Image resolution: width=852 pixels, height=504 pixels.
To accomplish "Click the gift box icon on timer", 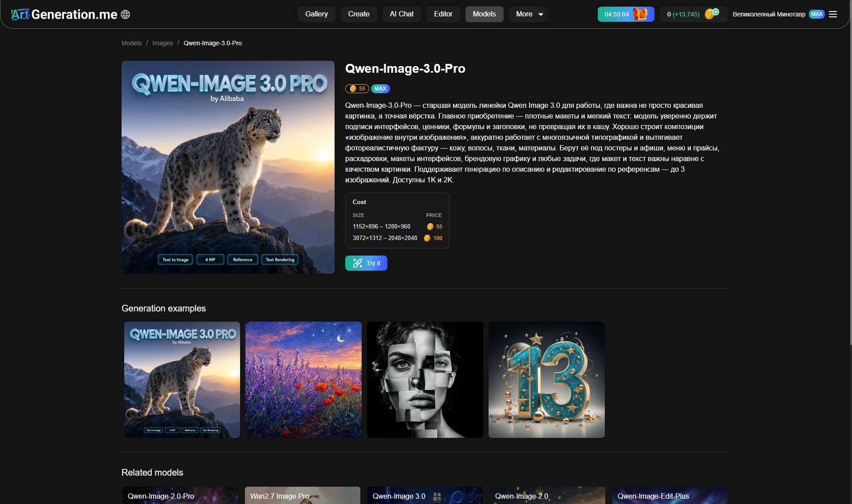I will point(640,14).
